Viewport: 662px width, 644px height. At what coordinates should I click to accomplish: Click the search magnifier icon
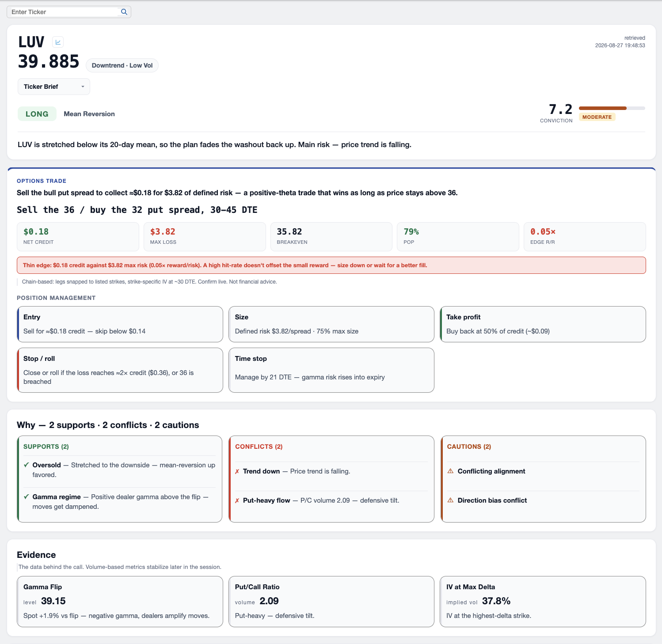(124, 12)
